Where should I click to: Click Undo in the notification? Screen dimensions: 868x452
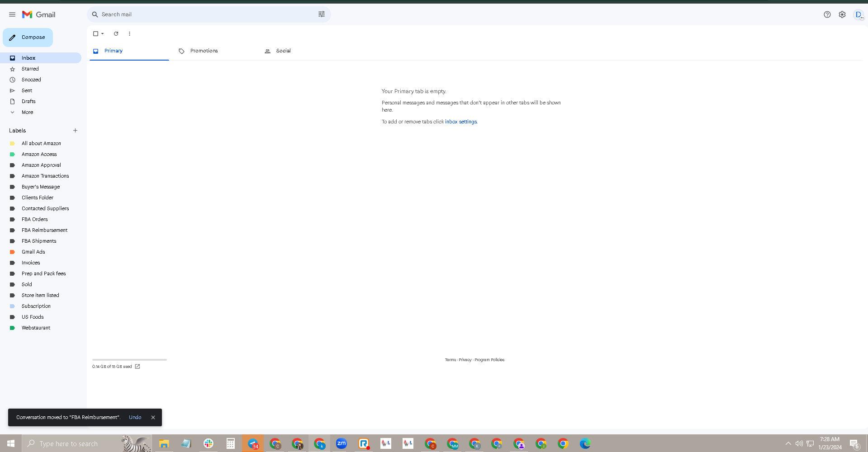pyautogui.click(x=135, y=417)
